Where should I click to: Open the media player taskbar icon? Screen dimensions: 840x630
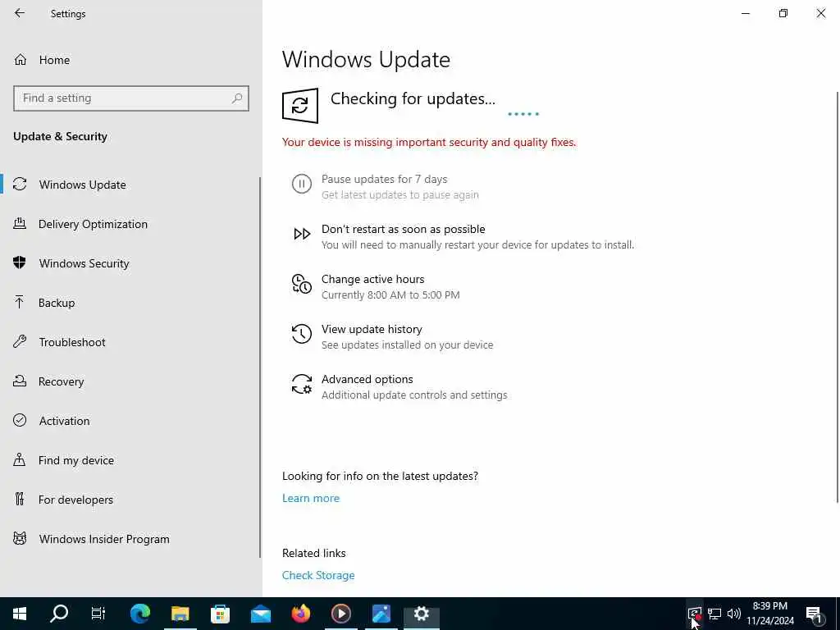(x=341, y=614)
